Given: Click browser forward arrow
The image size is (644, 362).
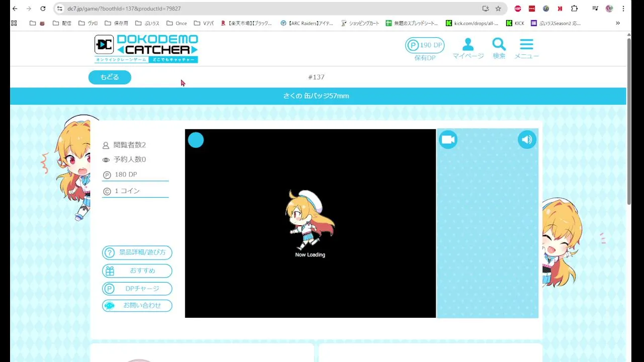Looking at the screenshot, I should click(29, 9).
